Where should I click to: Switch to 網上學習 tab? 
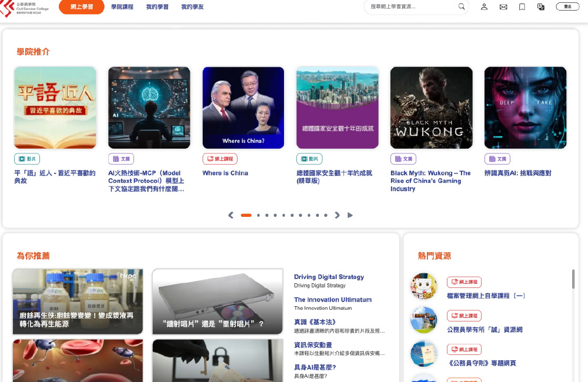pos(82,7)
